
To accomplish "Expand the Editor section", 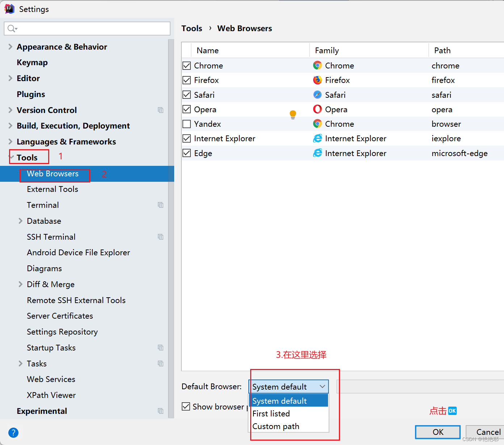I will point(10,78).
